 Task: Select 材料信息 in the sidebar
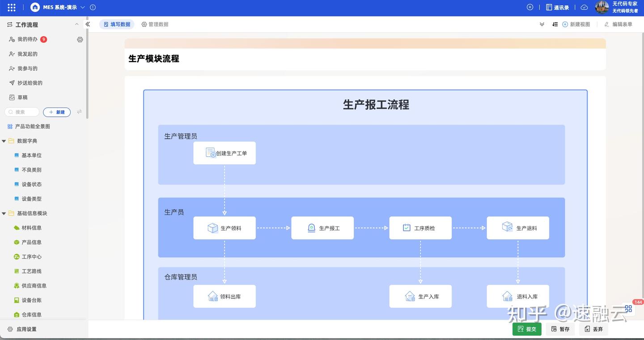tap(30, 227)
